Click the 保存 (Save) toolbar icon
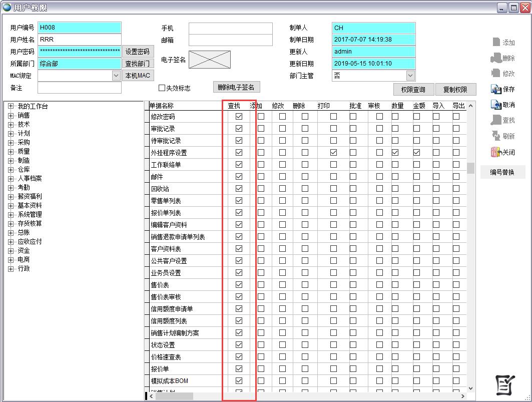532x402 pixels. coord(496,89)
